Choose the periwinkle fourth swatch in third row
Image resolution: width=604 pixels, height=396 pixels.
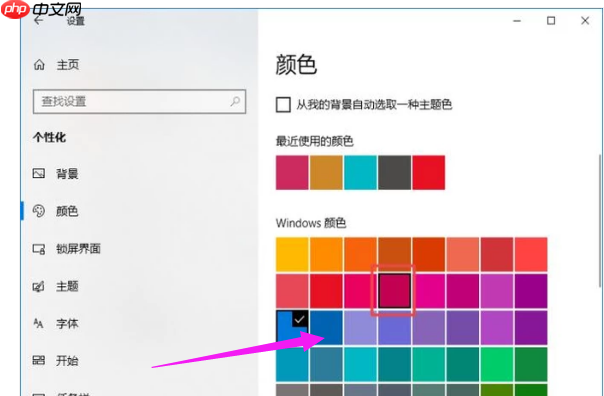pos(394,328)
